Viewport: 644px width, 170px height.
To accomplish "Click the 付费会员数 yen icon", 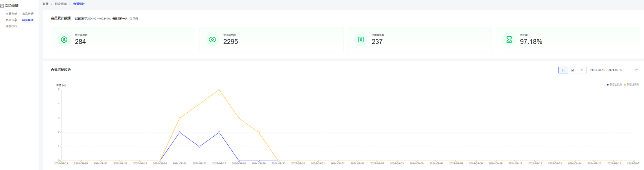I will click(x=361, y=39).
